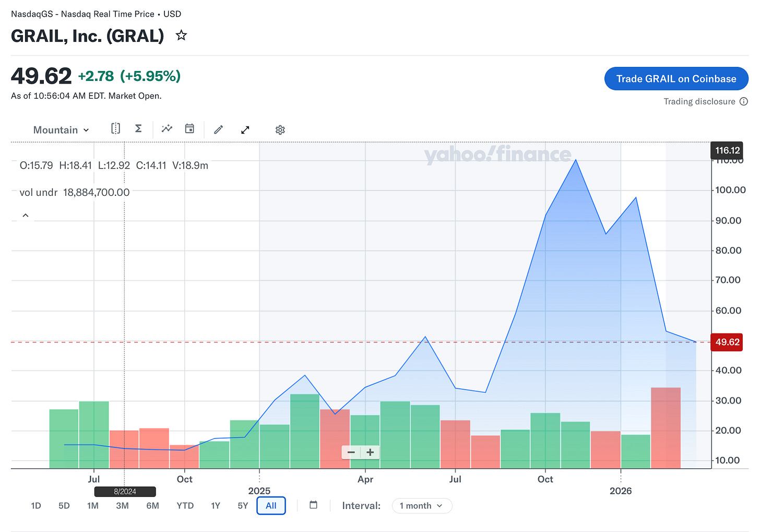Collapse the volume indicator panel caret
This screenshot has height=532, width=760.
pyautogui.click(x=26, y=215)
